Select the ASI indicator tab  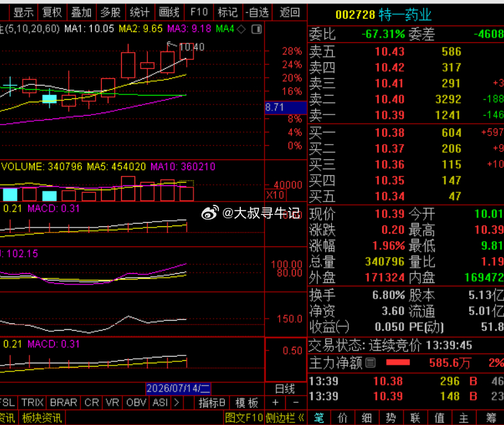pyautogui.click(x=160, y=402)
